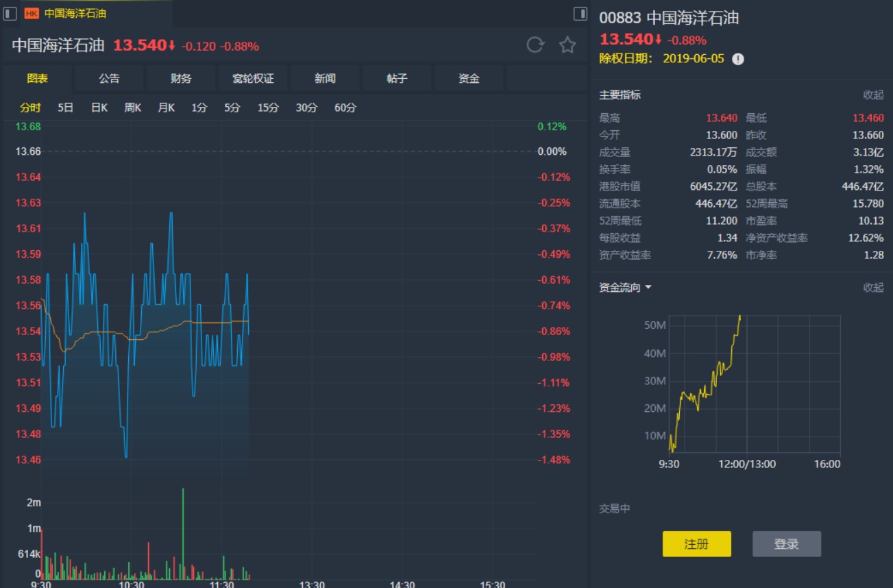The image size is (893, 588).
Task: Toggle the left sidebar panel icon
Action: tap(10, 13)
